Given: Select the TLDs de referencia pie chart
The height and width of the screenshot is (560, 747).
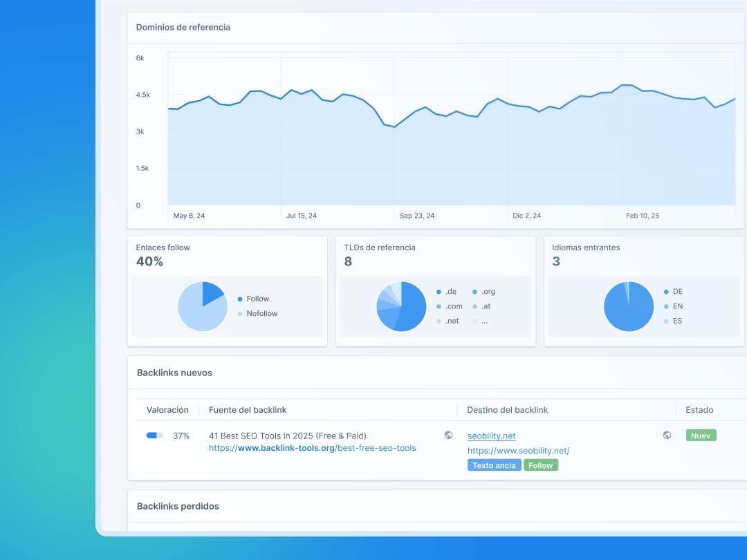Looking at the screenshot, I should click(x=402, y=306).
